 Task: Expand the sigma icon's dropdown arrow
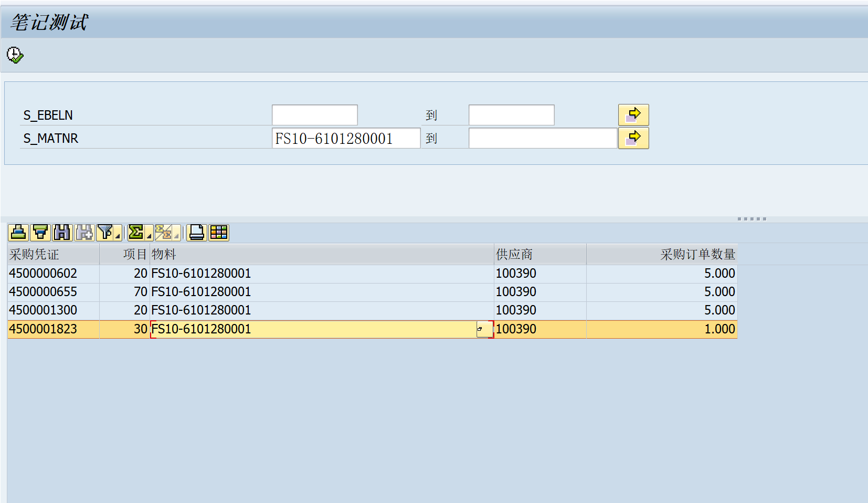[x=149, y=236]
